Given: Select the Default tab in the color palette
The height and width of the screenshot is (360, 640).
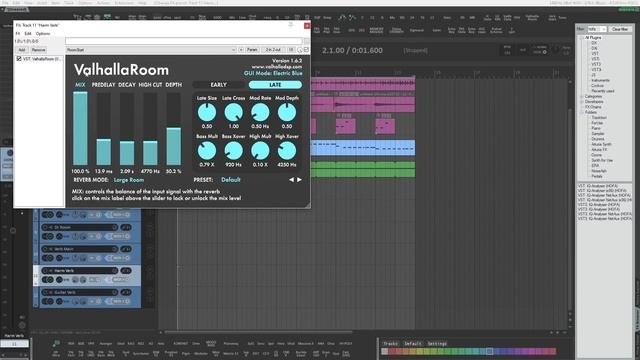Looking at the screenshot, I should tap(413, 344).
